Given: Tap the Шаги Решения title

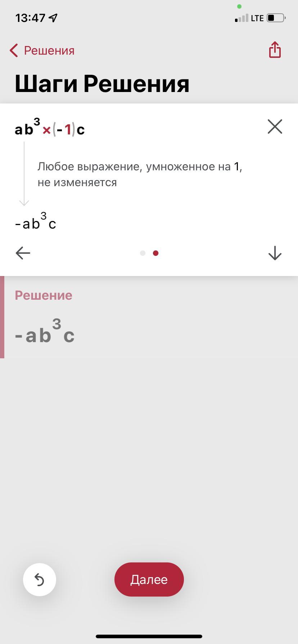Looking at the screenshot, I should (x=102, y=84).
